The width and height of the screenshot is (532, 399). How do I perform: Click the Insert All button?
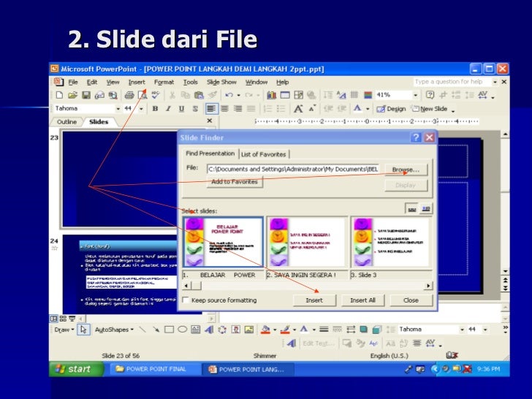click(362, 300)
